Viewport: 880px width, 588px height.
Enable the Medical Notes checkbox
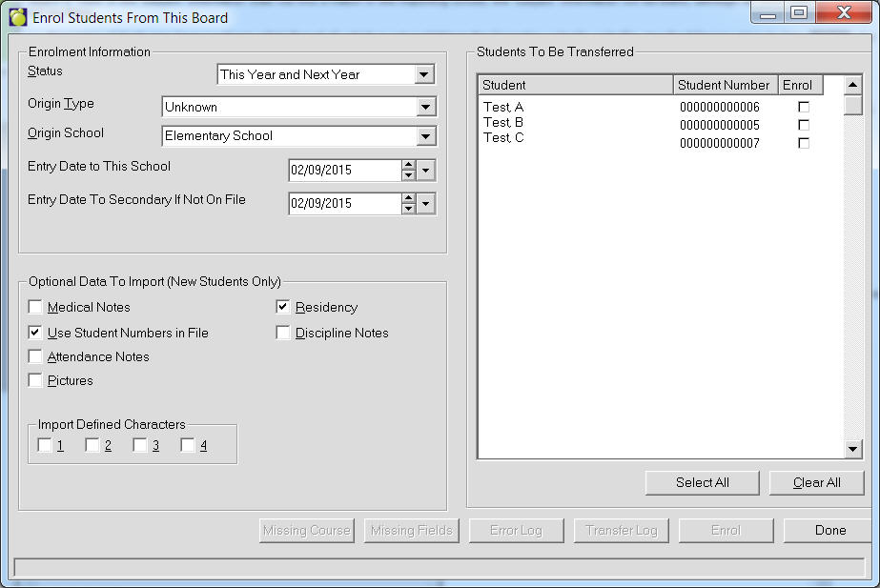point(35,307)
